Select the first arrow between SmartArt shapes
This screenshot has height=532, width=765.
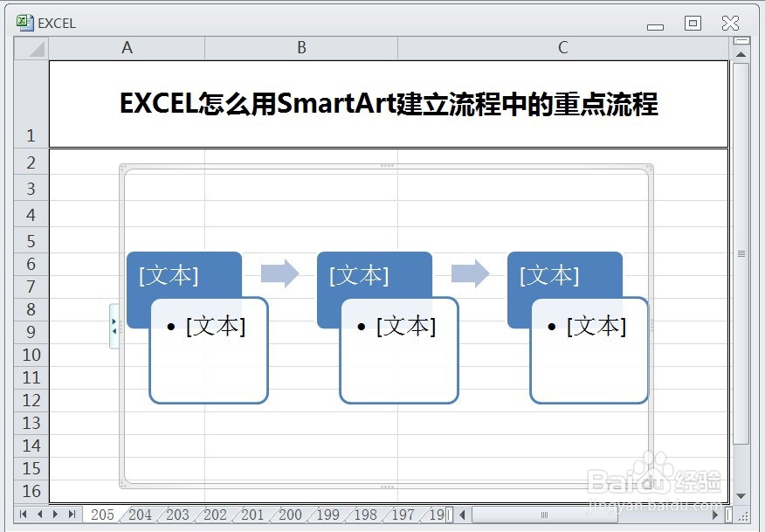(279, 273)
